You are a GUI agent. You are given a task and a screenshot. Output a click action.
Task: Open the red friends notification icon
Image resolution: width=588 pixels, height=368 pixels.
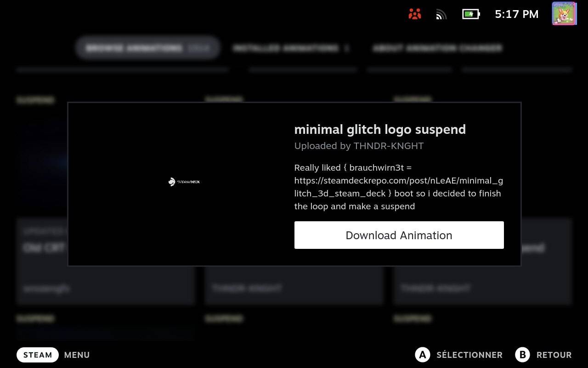415,14
